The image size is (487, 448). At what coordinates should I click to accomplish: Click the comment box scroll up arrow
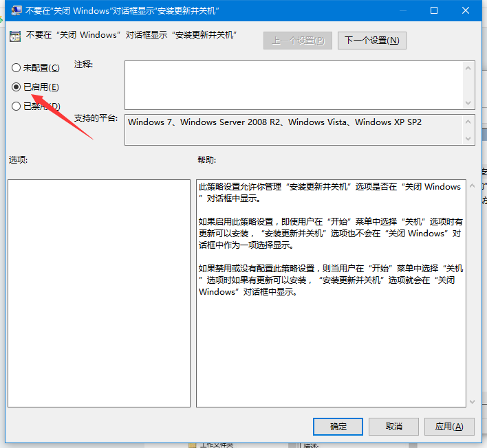pos(468,68)
